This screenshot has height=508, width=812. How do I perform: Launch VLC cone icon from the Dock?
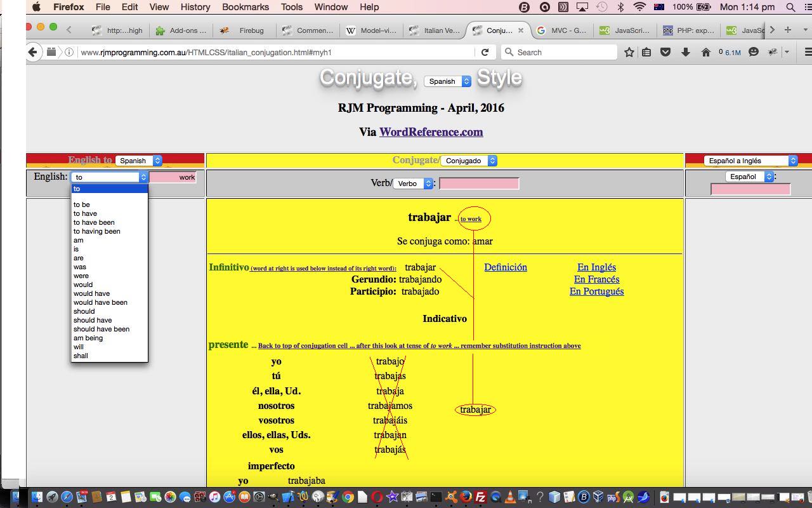510,497
